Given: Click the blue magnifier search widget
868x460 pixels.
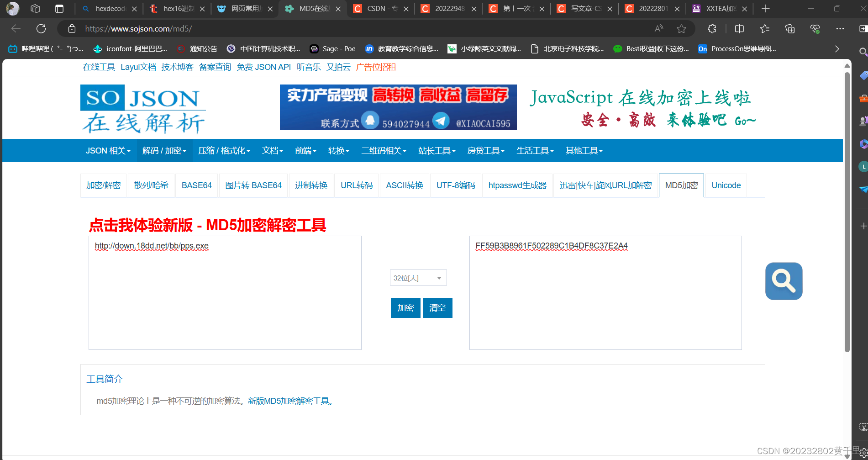Looking at the screenshot, I should point(784,281).
